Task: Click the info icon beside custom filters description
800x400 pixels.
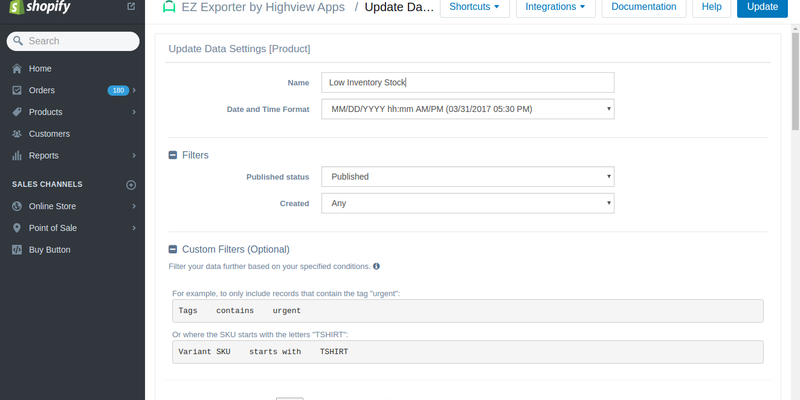Action: [x=377, y=266]
